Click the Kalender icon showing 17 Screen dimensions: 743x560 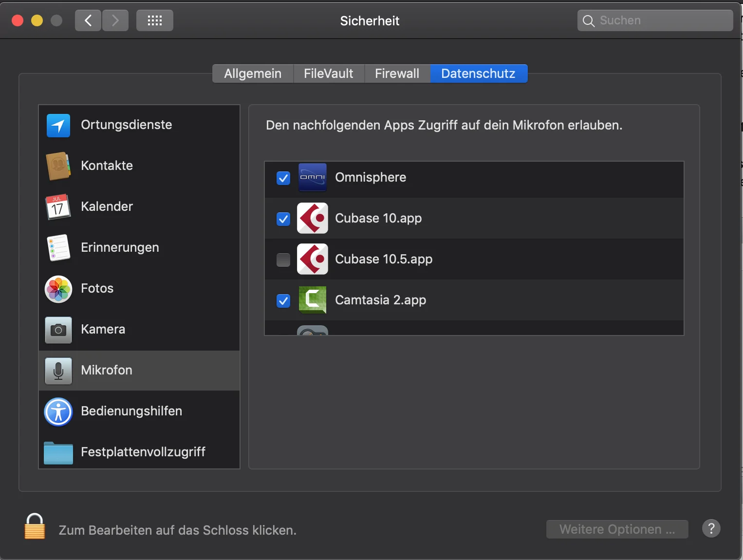[x=58, y=207]
